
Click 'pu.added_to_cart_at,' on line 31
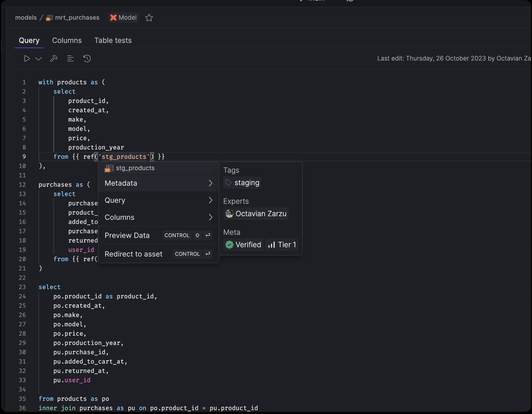[x=90, y=362]
